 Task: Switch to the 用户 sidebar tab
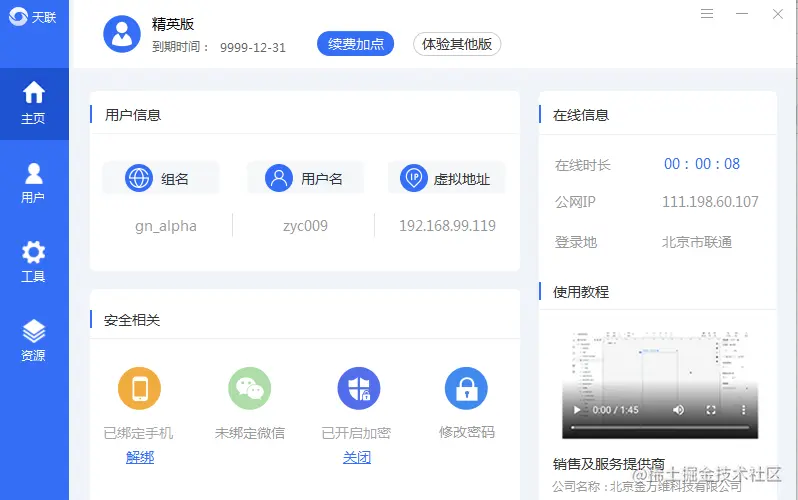[x=34, y=183]
